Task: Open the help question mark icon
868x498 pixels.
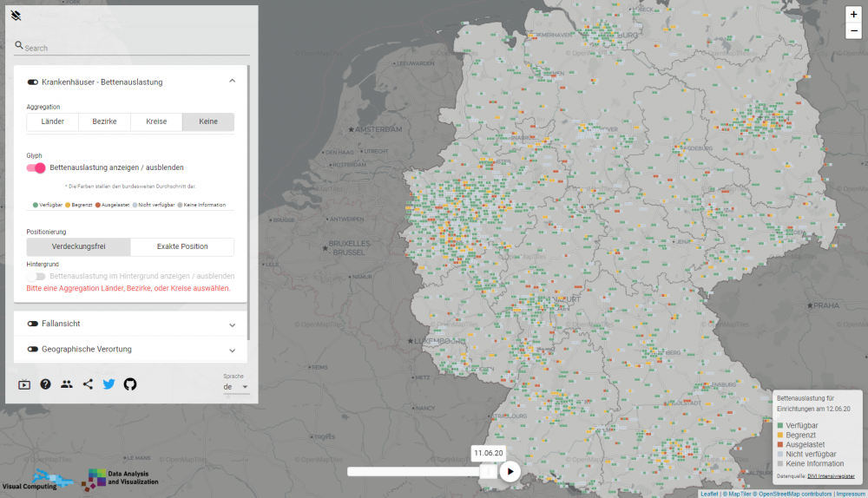Action: (45, 384)
